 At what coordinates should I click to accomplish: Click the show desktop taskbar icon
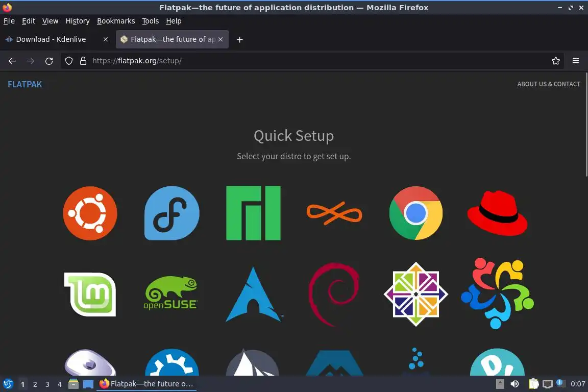pyautogui.click(x=88, y=384)
